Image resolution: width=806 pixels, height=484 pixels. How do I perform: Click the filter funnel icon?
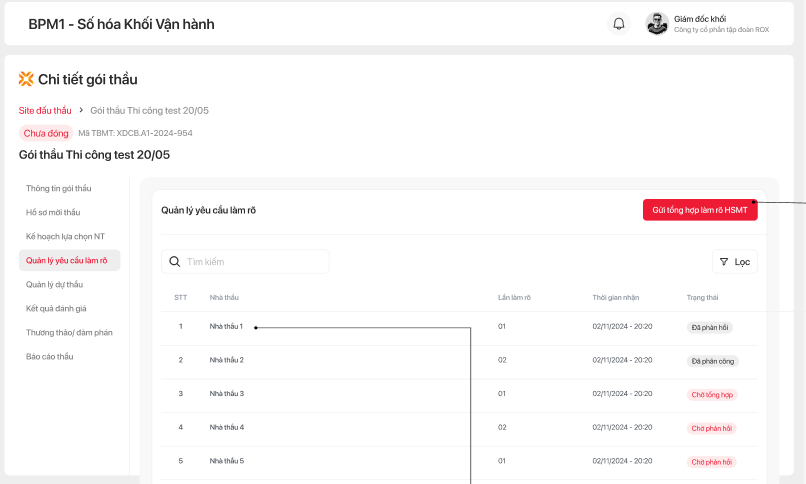(723, 262)
